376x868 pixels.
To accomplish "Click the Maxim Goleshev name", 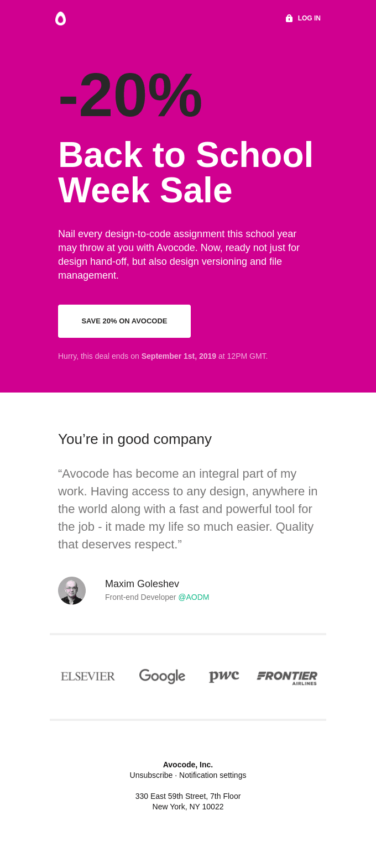I will tap(142, 584).
